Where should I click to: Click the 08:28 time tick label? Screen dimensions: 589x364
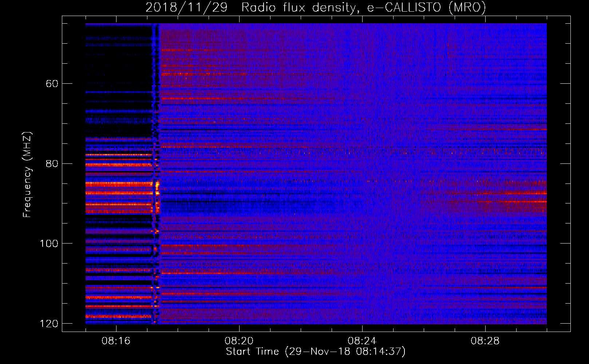pyautogui.click(x=485, y=341)
